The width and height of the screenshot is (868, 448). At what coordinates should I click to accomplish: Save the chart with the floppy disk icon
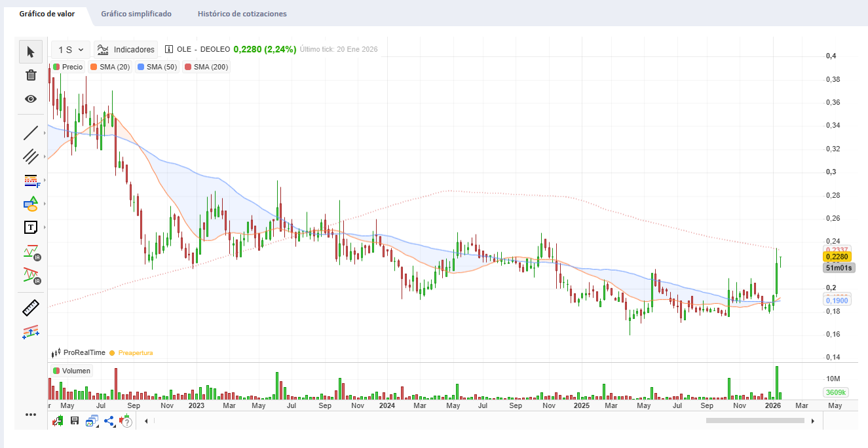pyautogui.click(x=75, y=421)
